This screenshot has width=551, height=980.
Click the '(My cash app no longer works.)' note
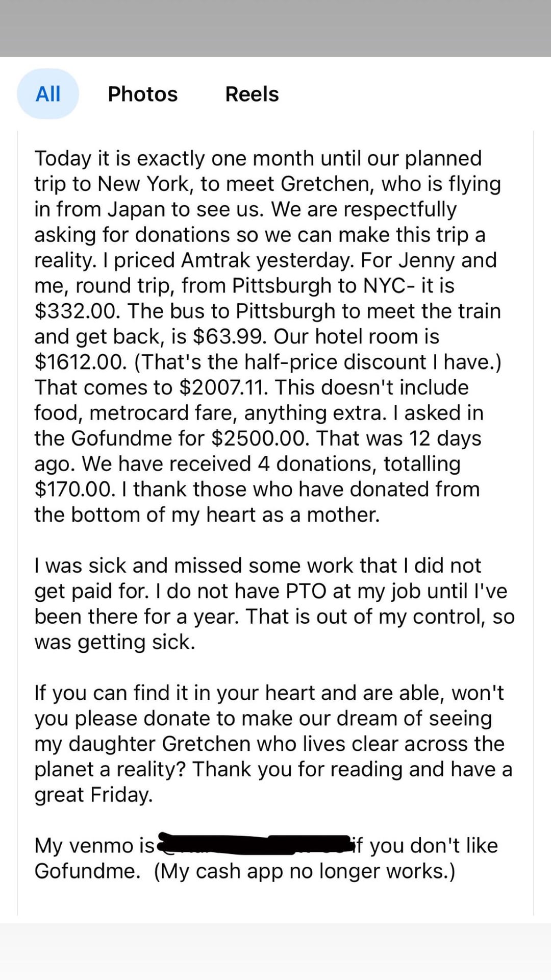[305, 871]
